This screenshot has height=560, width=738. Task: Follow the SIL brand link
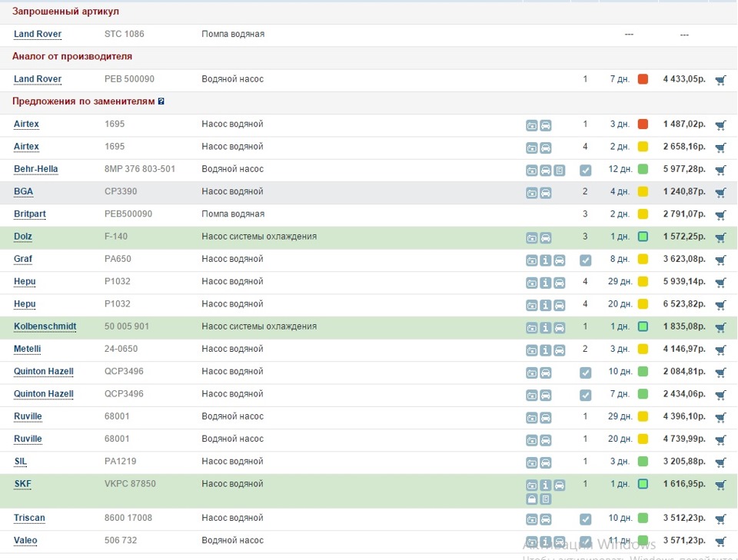[20, 462]
